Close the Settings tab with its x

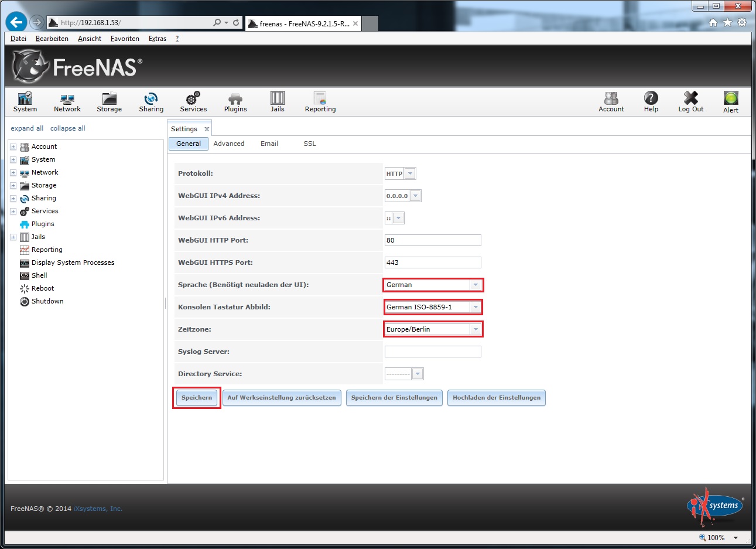pos(207,129)
